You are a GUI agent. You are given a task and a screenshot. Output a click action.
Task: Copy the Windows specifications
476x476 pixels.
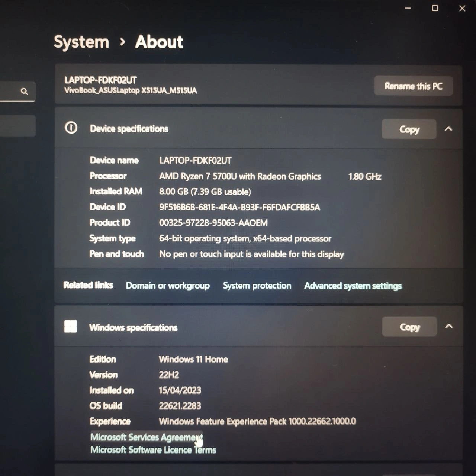[409, 327]
